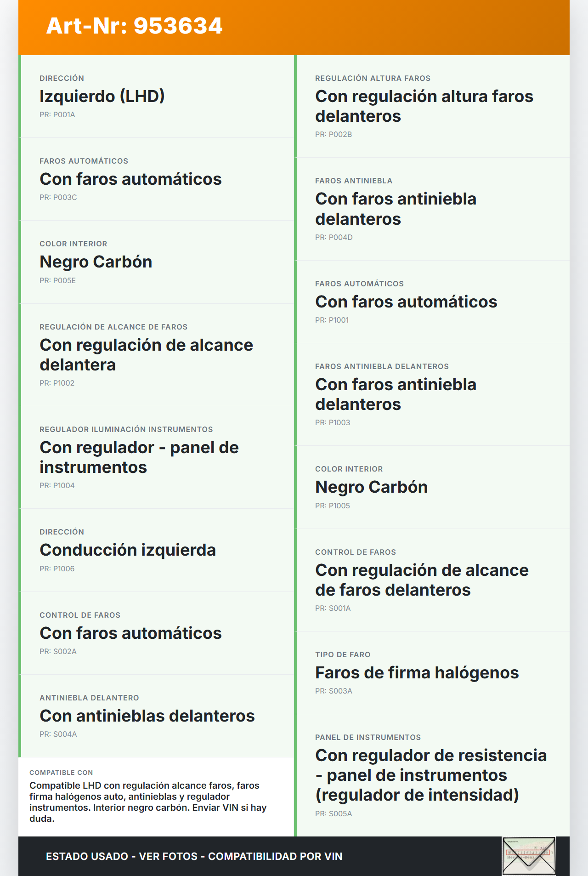Click the PR: P005E code text
Viewport: 588px width, 876px height.
[58, 281]
